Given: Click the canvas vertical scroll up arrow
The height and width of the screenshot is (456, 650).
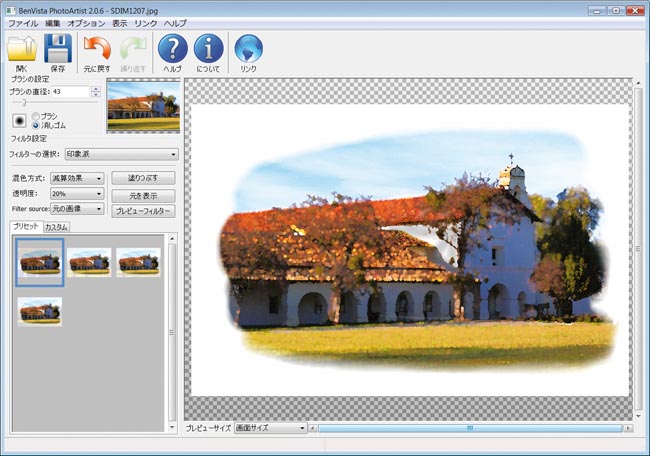Looking at the screenshot, I should coord(638,83).
